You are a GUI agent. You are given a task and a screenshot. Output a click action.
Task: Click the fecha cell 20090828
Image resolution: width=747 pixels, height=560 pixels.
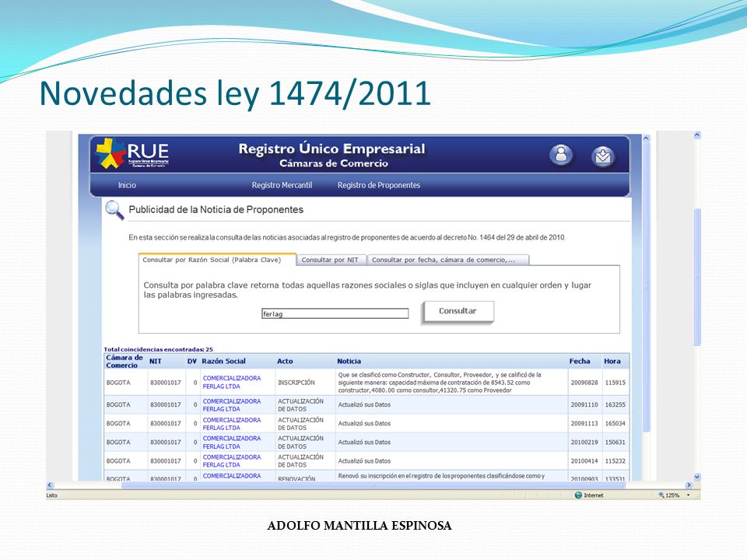584,383
